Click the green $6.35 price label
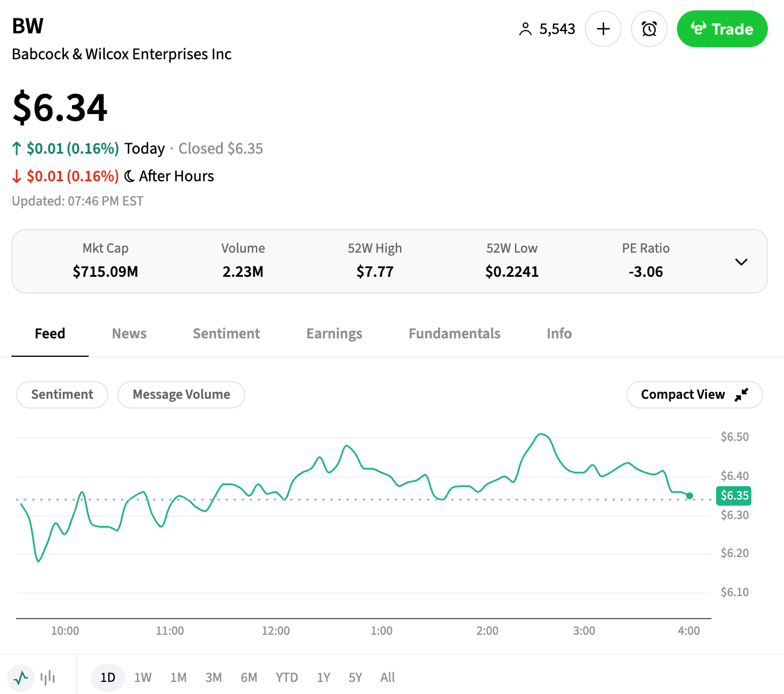This screenshot has height=694, width=784. click(x=734, y=495)
